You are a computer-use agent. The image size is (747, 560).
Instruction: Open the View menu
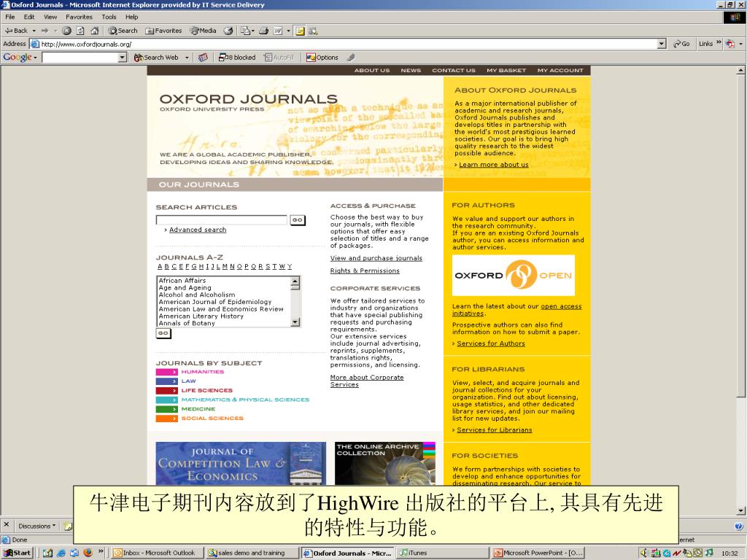[50, 17]
